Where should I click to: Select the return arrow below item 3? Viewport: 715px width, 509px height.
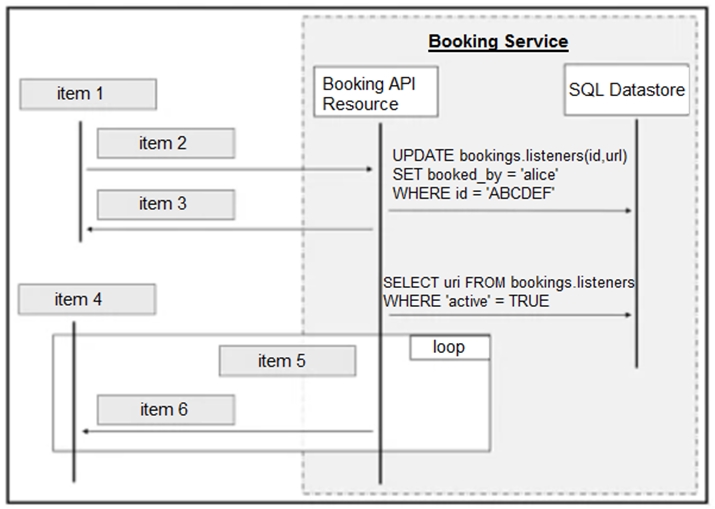tap(230, 230)
